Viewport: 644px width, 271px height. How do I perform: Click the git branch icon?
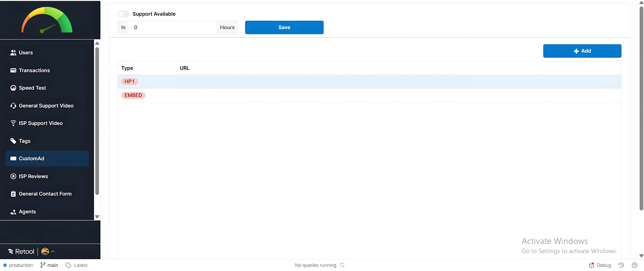[x=43, y=265]
